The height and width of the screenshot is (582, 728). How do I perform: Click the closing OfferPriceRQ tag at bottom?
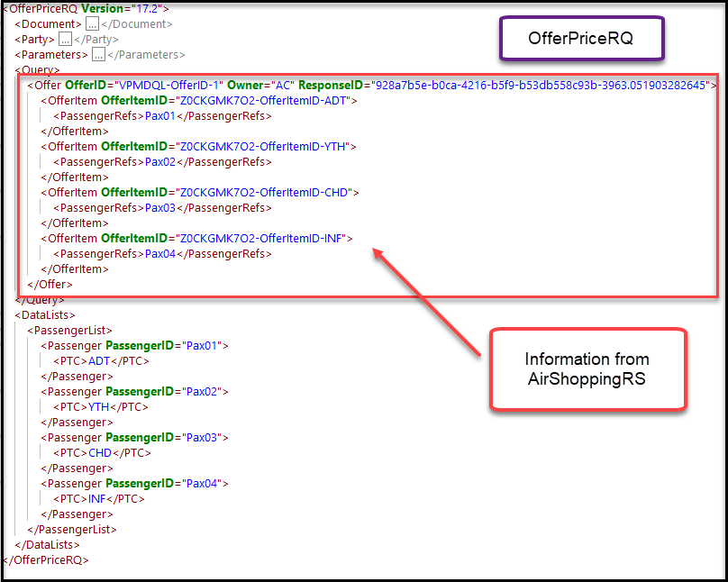tap(47, 560)
